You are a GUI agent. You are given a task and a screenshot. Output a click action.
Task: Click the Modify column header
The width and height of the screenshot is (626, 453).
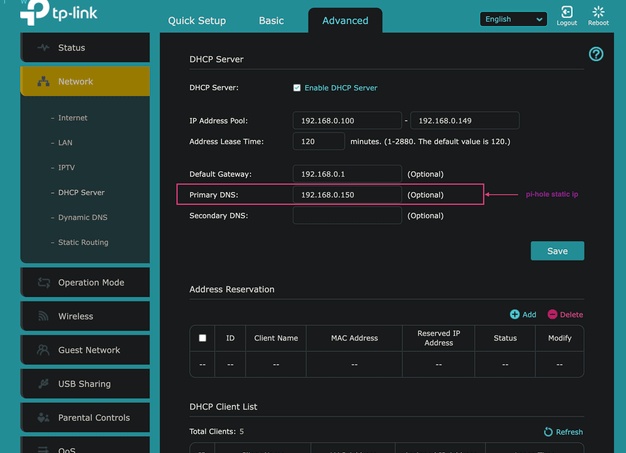[x=559, y=338]
